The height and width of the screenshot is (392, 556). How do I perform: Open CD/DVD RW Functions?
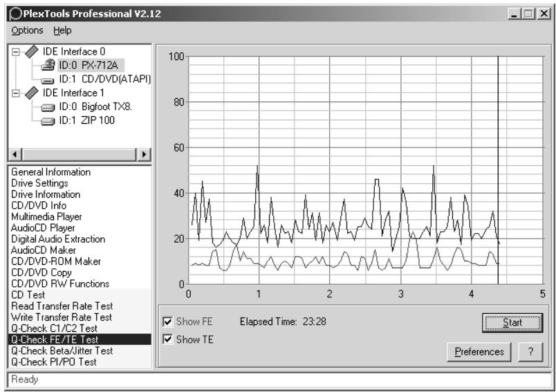pyautogui.click(x=60, y=284)
